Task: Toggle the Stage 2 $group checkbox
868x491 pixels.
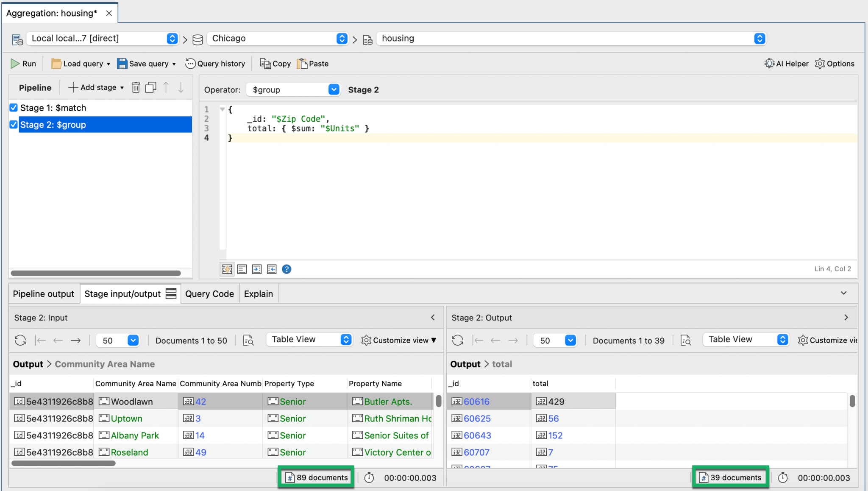Action: (14, 125)
